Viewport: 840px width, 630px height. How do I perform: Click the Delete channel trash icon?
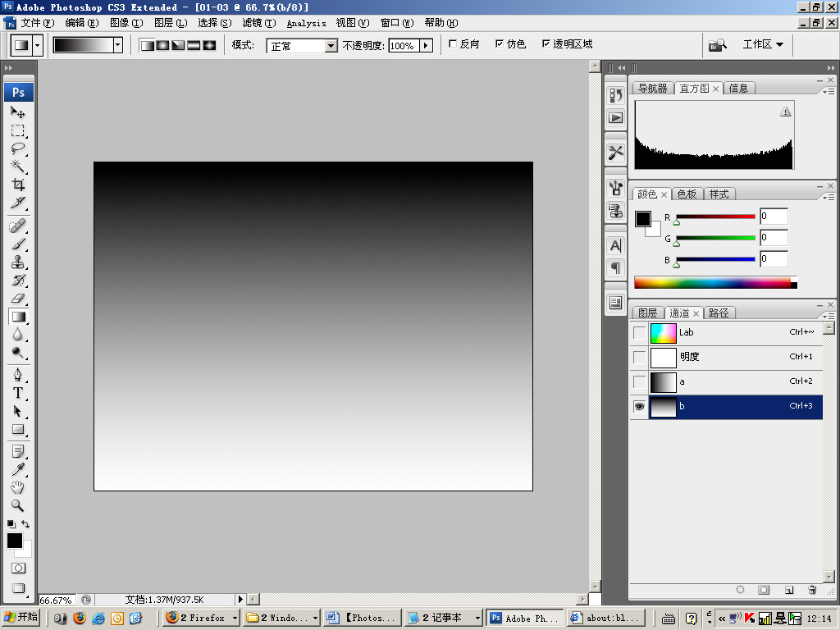pos(812,590)
